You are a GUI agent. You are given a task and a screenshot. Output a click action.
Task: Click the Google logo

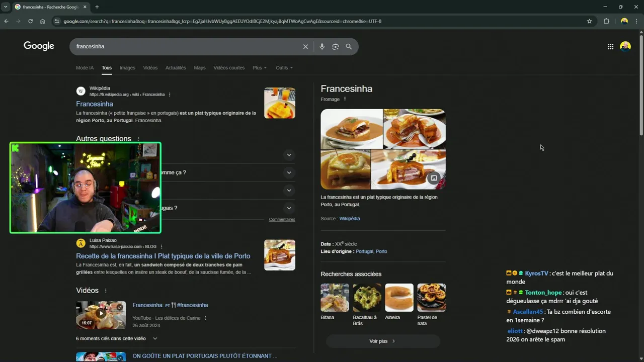(x=39, y=46)
